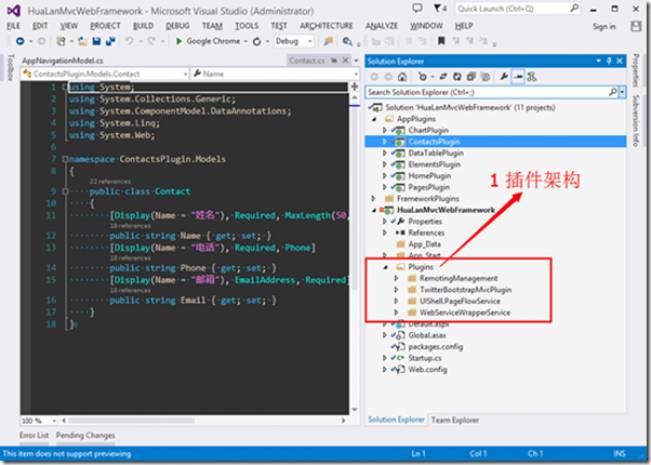Viewport: 651px width, 465px height.
Task: Click the search magnifier in Solution Explorer search
Action: [612, 92]
